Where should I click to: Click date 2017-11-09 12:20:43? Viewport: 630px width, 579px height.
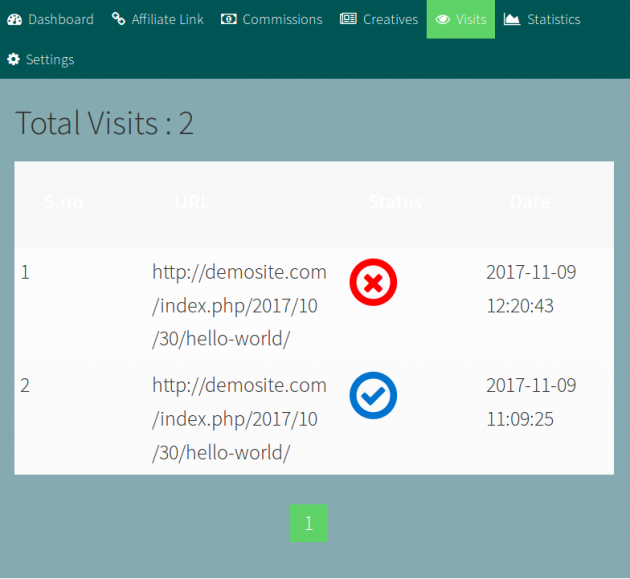point(531,289)
